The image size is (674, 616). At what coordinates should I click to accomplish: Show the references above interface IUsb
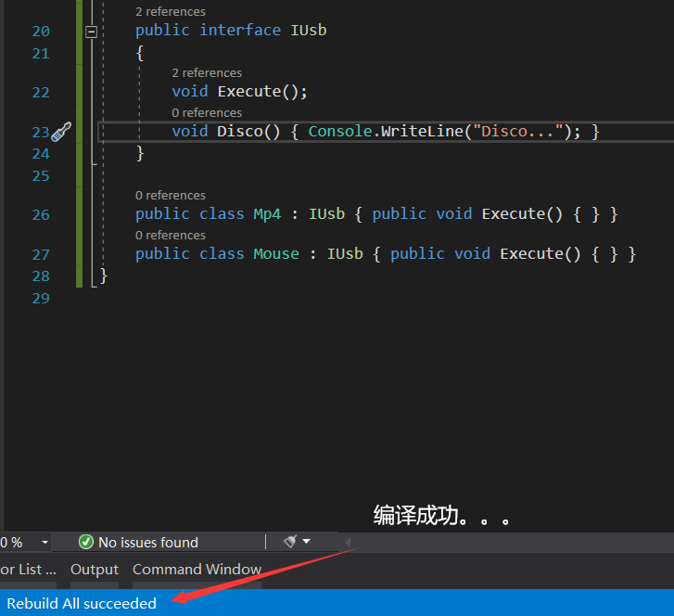pyautogui.click(x=171, y=11)
